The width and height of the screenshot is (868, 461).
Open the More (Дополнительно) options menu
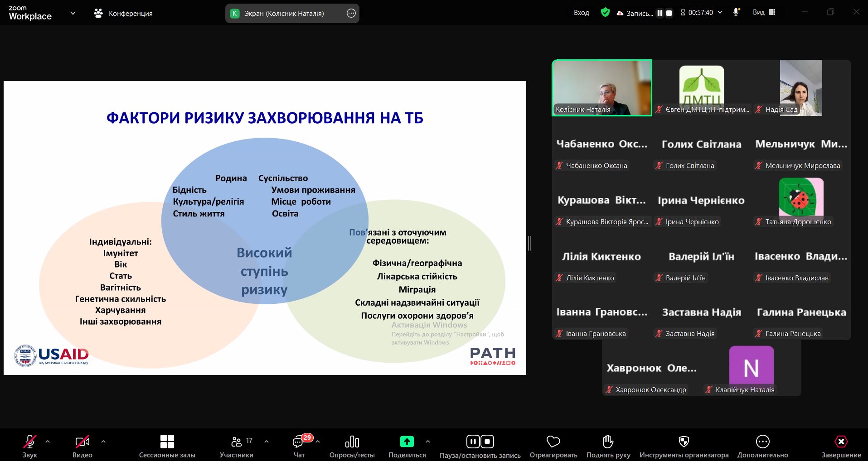pos(762,446)
